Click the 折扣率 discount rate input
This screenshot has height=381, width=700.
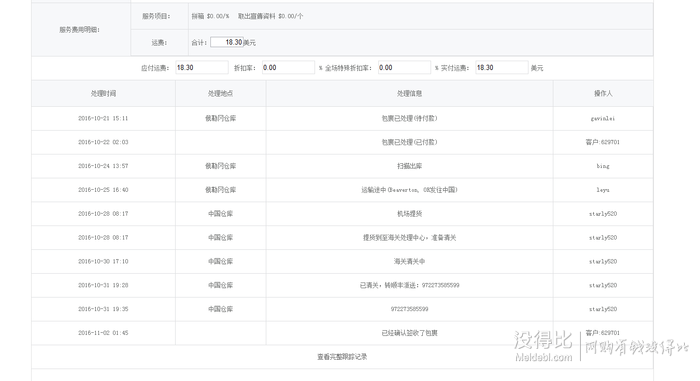pos(288,67)
